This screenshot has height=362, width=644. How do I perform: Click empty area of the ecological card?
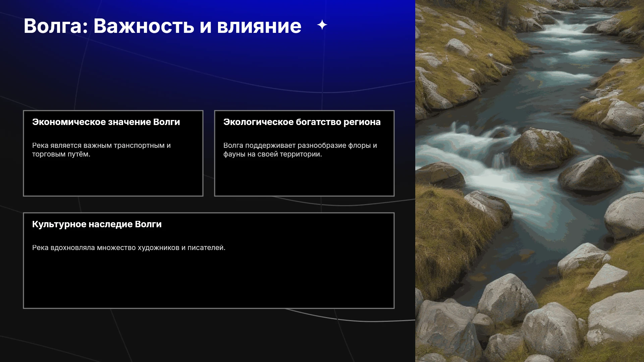tap(304, 178)
